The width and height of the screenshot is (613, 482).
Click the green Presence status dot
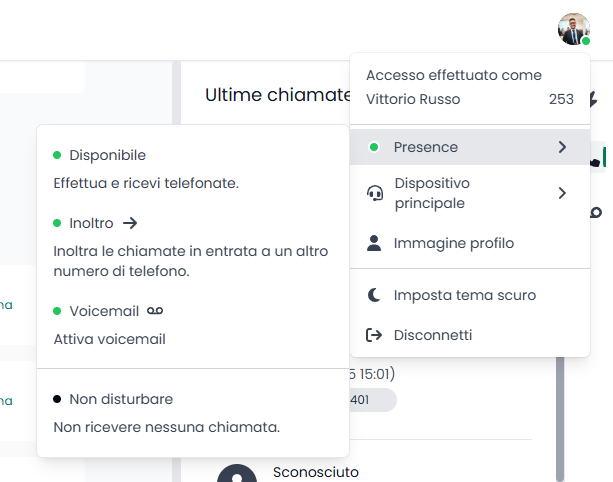tap(374, 147)
